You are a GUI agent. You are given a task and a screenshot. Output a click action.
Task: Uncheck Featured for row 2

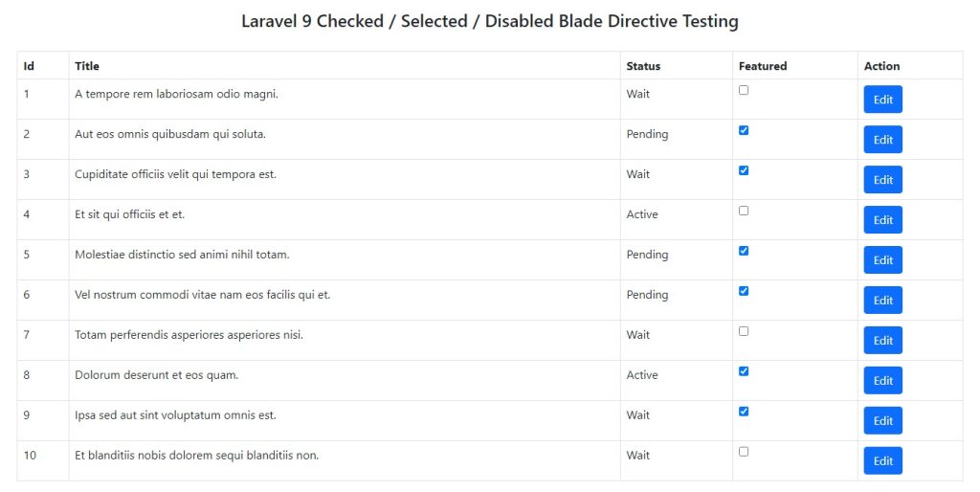pyautogui.click(x=744, y=131)
